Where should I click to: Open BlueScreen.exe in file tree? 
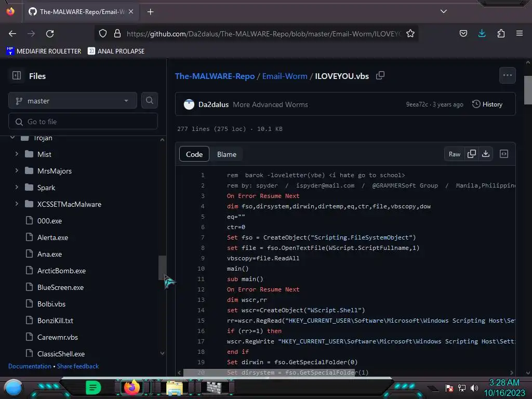click(60, 287)
